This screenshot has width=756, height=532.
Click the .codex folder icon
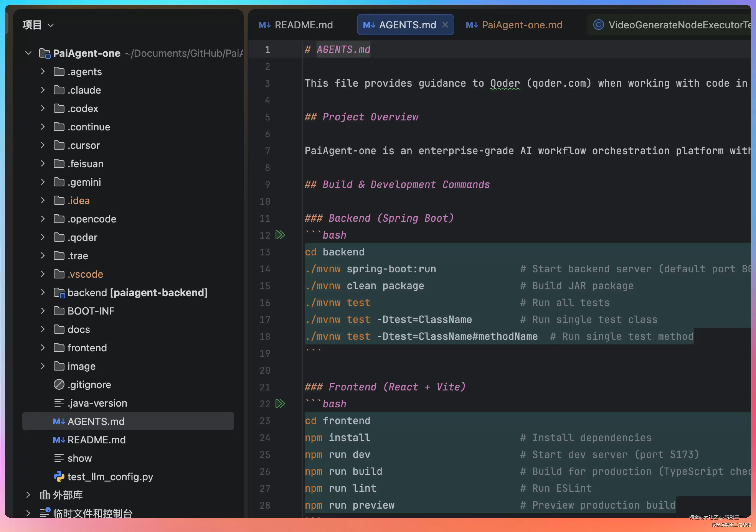coord(59,108)
